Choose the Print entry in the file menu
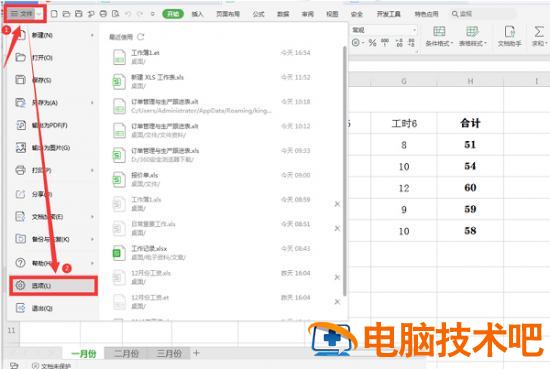The image size is (550, 369). [x=53, y=170]
